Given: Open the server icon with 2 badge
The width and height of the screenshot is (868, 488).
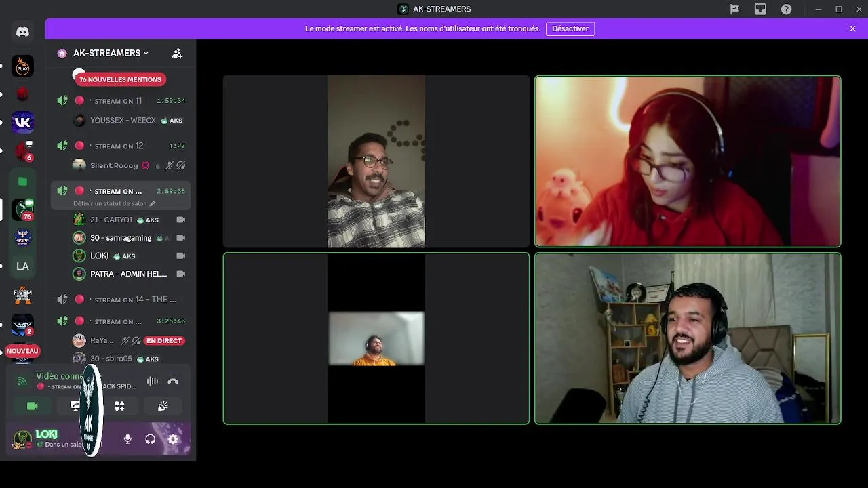Looking at the screenshot, I should [x=22, y=325].
